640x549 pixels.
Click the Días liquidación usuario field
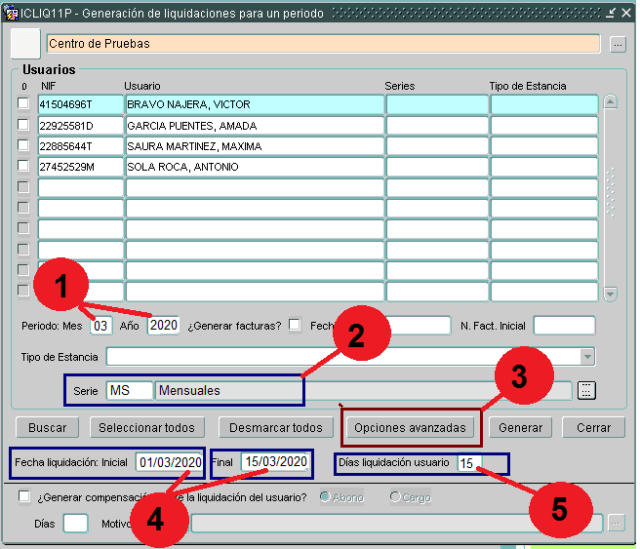click(x=467, y=463)
